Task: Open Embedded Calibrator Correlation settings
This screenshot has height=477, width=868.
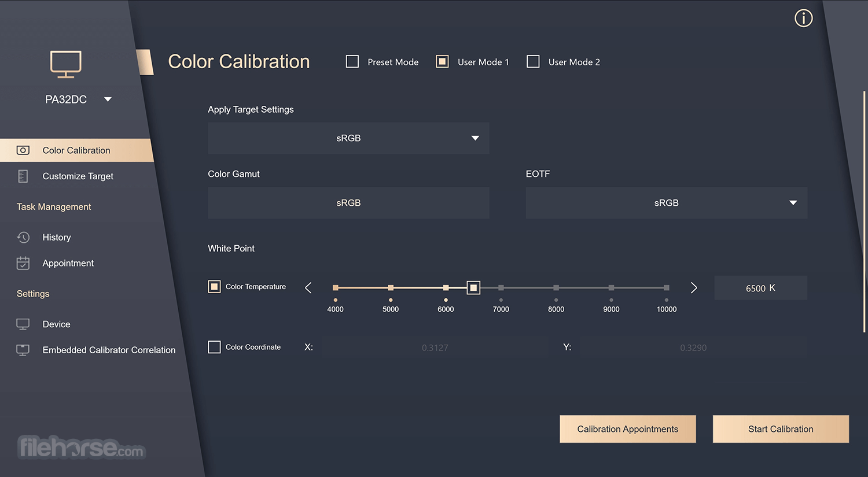Action: [x=109, y=350]
